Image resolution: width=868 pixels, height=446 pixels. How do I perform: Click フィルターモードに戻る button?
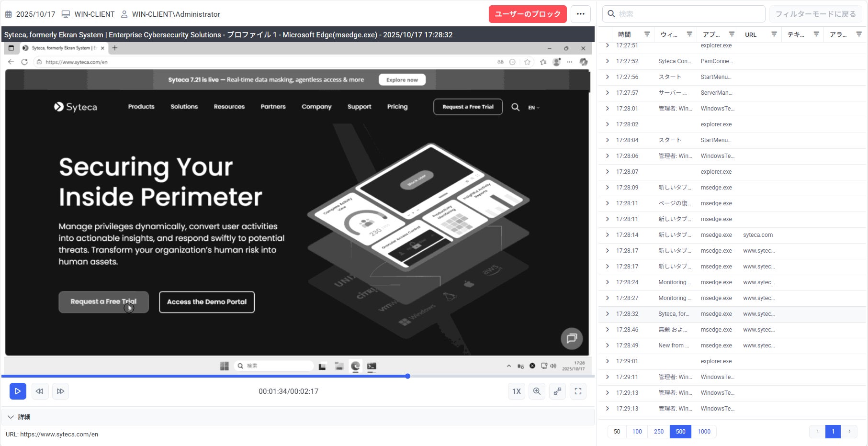(816, 14)
